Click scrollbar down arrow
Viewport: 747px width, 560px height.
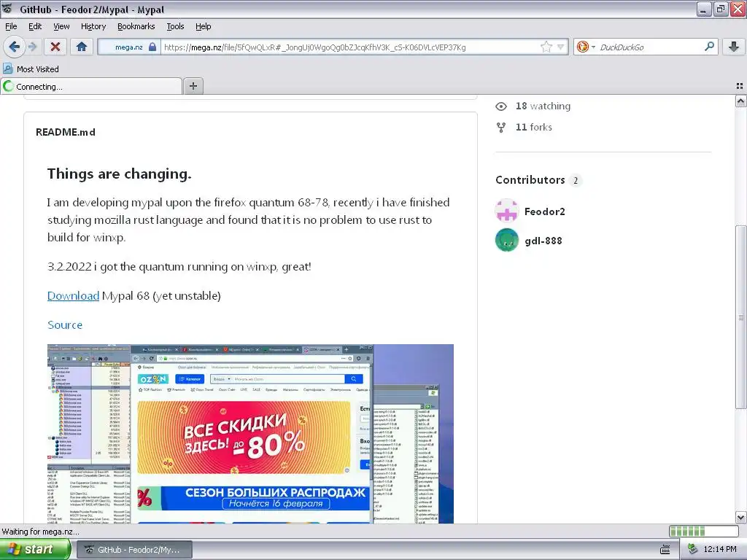click(740, 517)
